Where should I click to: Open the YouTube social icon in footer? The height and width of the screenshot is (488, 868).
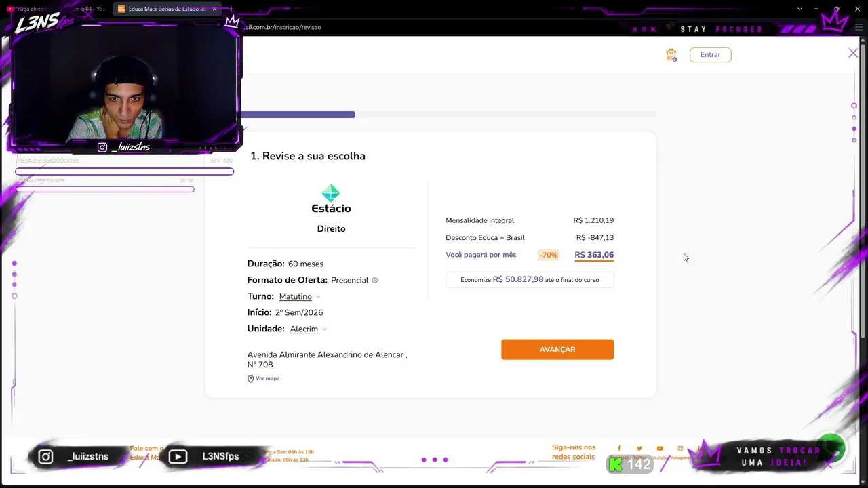pyautogui.click(x=660, y=448)
